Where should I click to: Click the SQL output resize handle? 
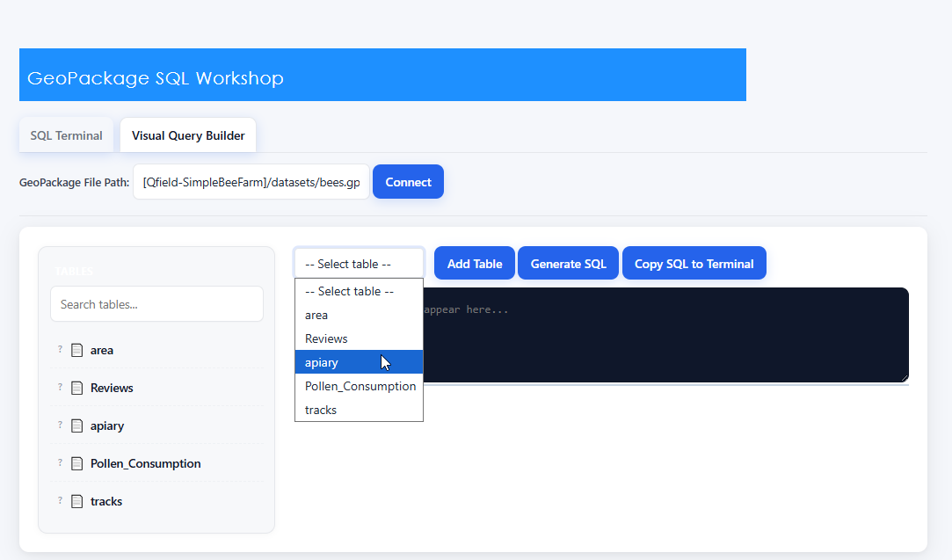904,378
